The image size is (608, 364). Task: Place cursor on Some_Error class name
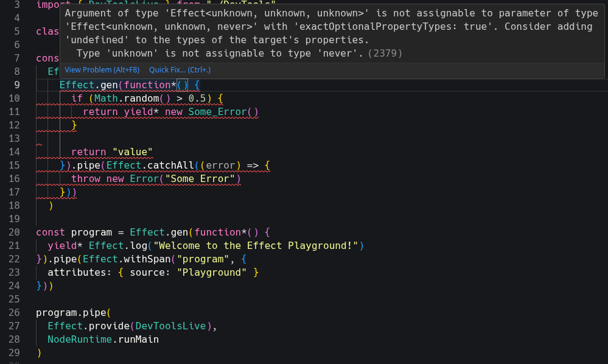coord(217,111)
